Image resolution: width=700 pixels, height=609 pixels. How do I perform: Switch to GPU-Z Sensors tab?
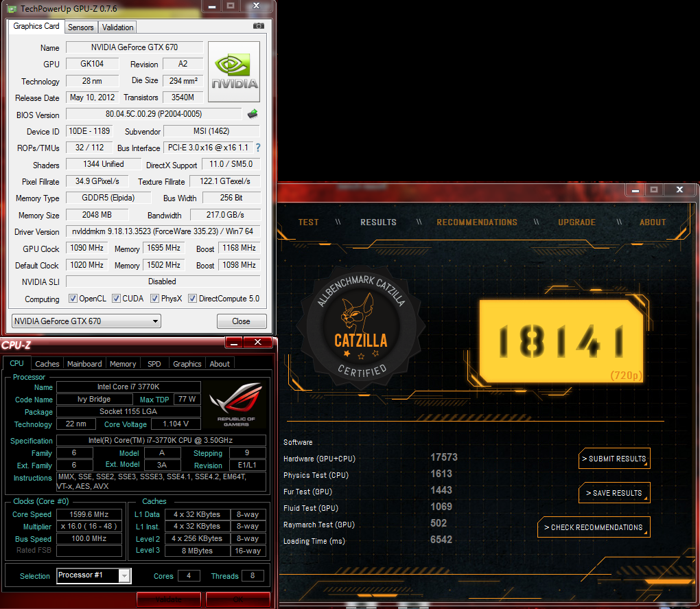80,27
